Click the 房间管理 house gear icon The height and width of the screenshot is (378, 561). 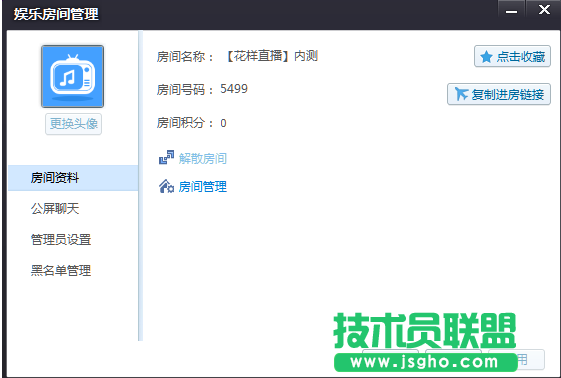(166, 186)
